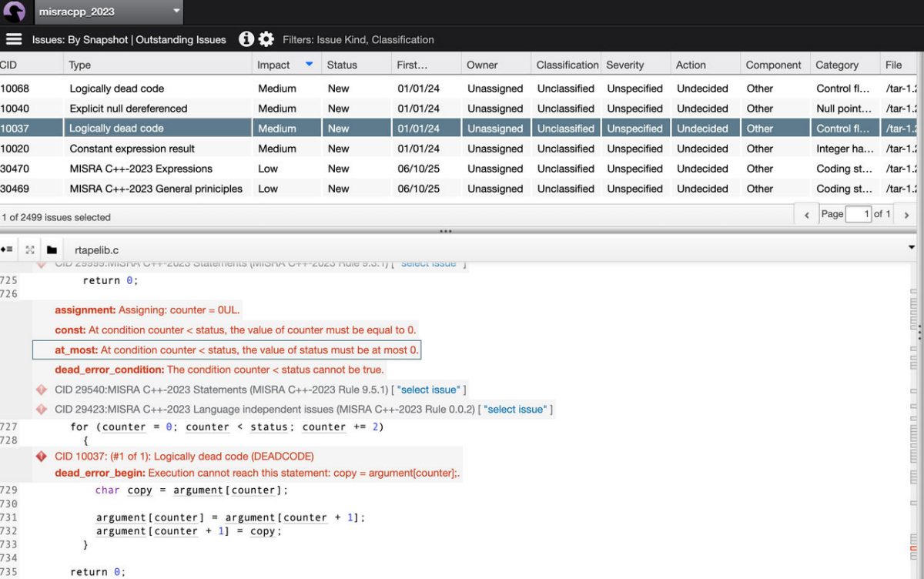Click the Coverity logo icon

click(14, 12)
